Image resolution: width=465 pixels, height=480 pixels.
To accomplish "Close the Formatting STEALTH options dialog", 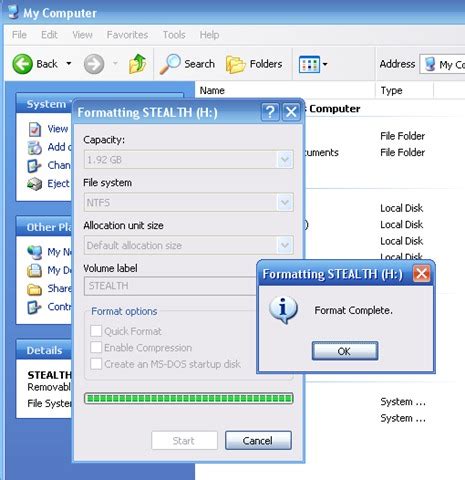I will coord(291,112).
